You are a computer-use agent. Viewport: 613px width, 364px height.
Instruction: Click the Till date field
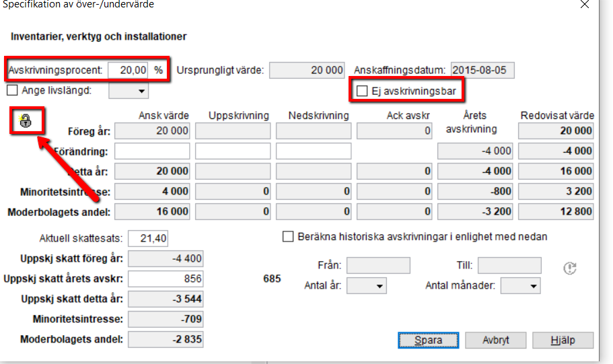pyautogui.click(x=509, y=266)
